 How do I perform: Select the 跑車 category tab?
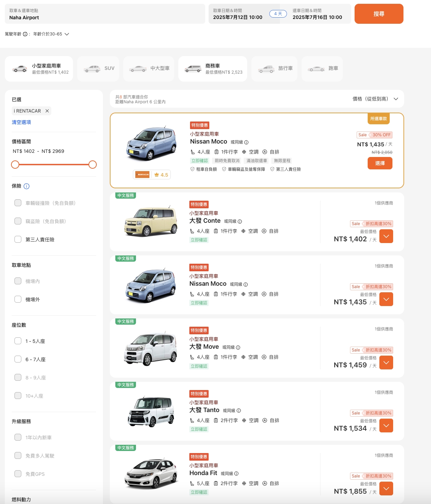[322, 69]
